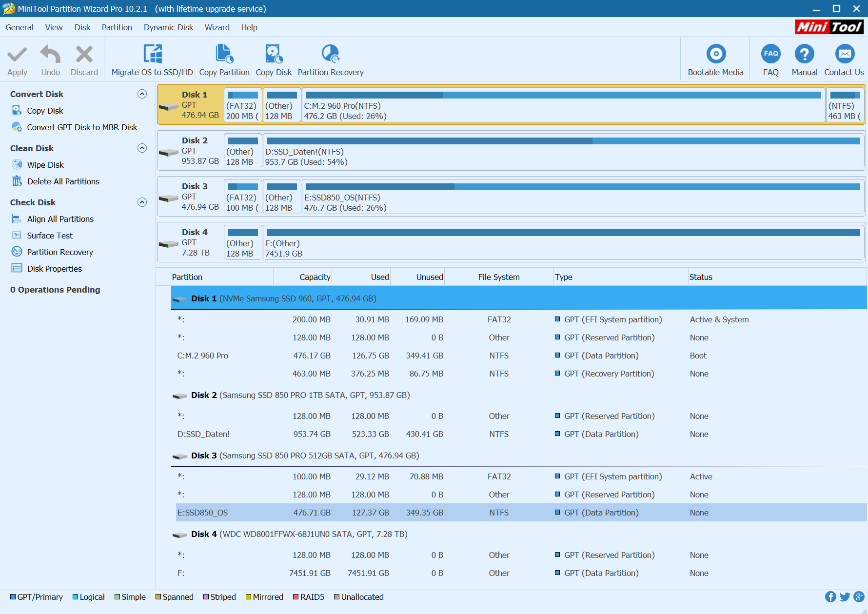The width and height of the screenshot is (868, 614).
Task: Open the Disk menu
Action: point(82,27)
